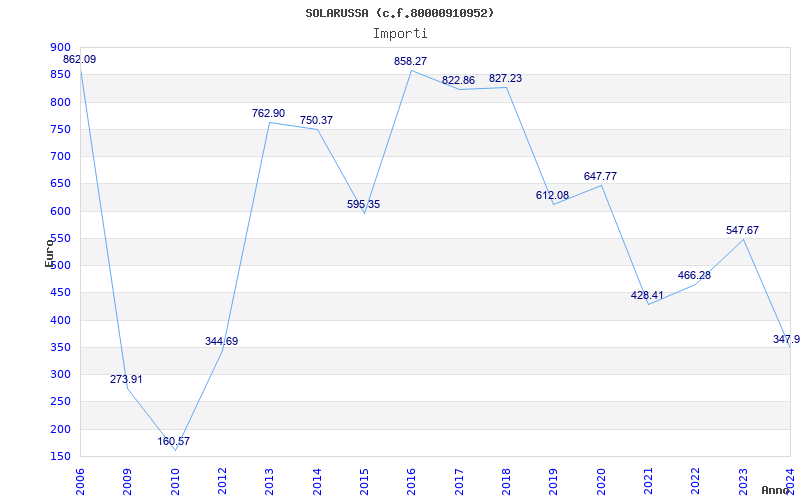Select the 762.90 data label

tap(268, 113)
